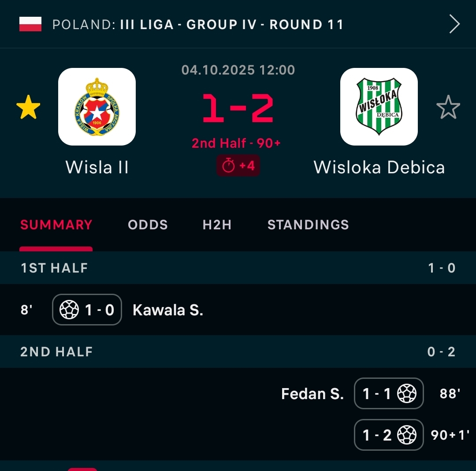Tap the 1 - 2 goal badge

[389, 435]
